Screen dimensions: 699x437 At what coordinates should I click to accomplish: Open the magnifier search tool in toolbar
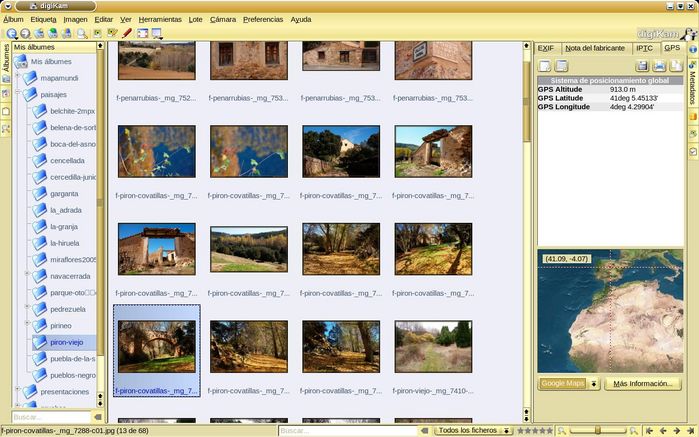coord(82,33)
